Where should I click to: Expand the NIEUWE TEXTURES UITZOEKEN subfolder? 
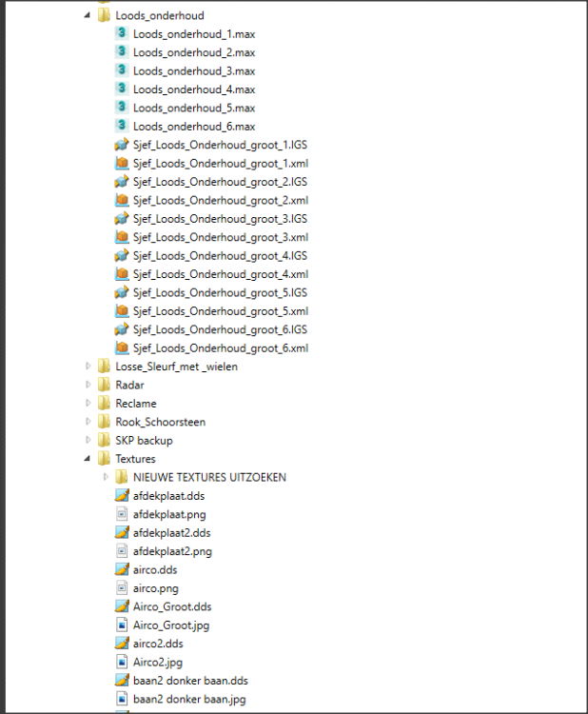106,477
